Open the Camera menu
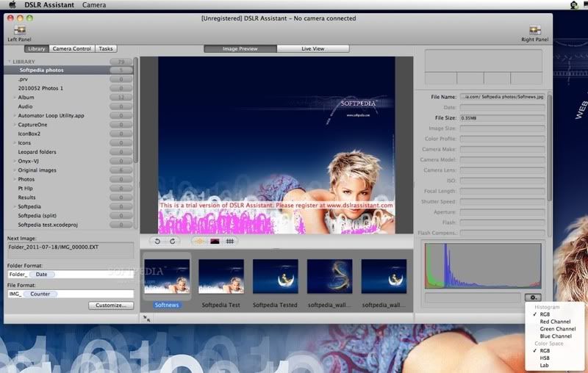588x373 pixels. [94, 5]
